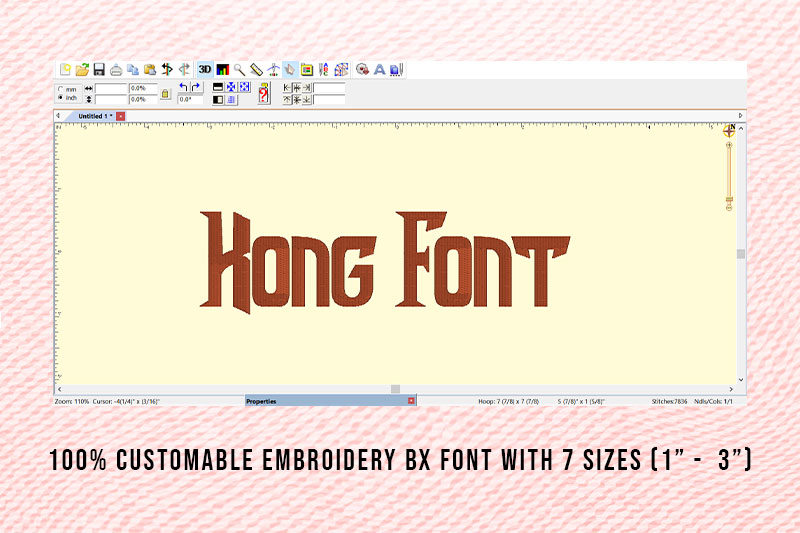The width and height of the screenshot is (800, 533).
Task: Click the merge stitch file icon
Action: click(x=362, y=69)
